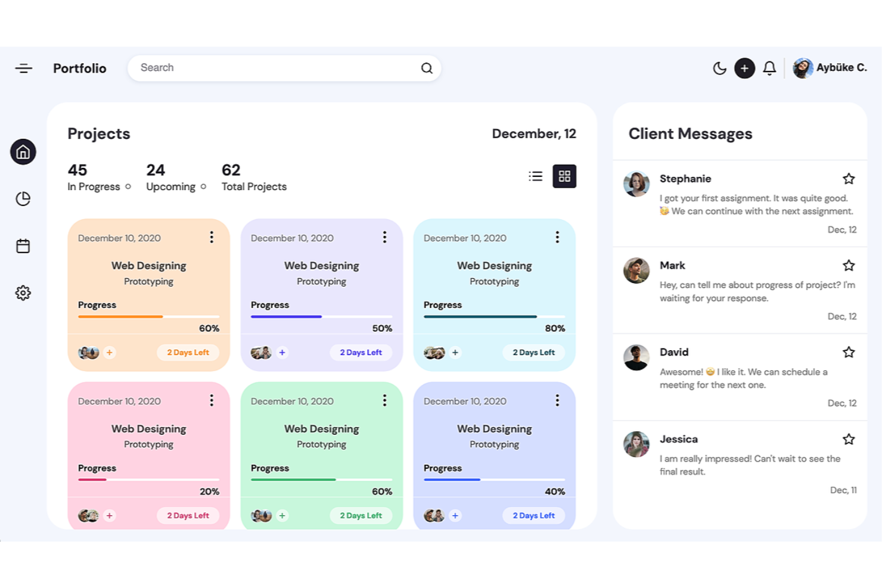Image resolution: width=882 pixels, height=588 pixels.
Task: Switch to list view of projects
Action: (535, 176)
